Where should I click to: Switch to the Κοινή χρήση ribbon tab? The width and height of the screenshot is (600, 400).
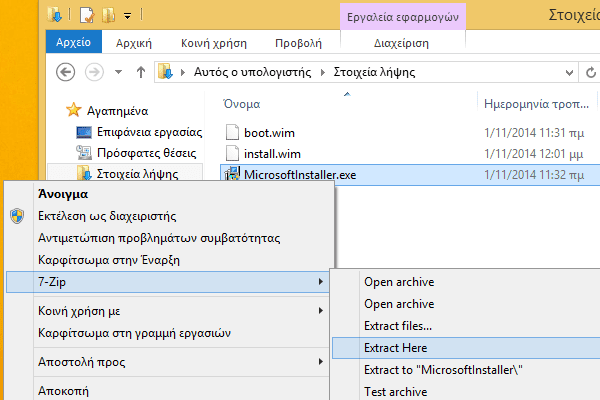[x=214, y=43]
